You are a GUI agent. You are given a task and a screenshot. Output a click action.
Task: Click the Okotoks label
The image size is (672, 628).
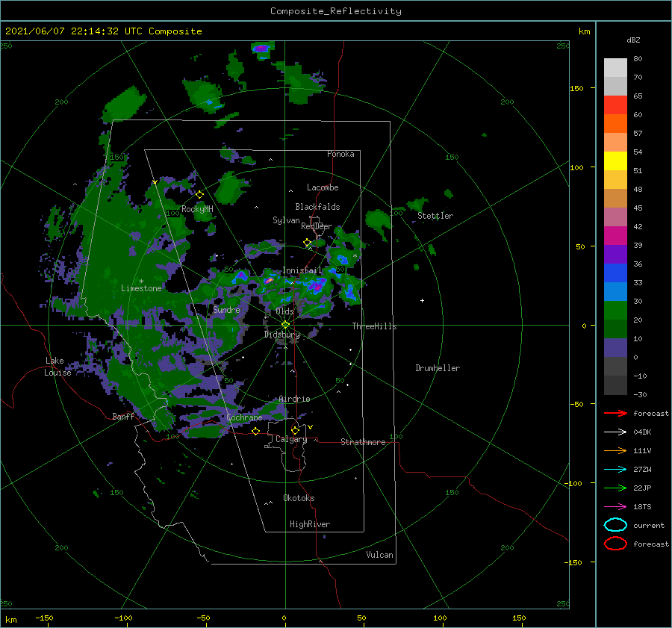[299, 498]
